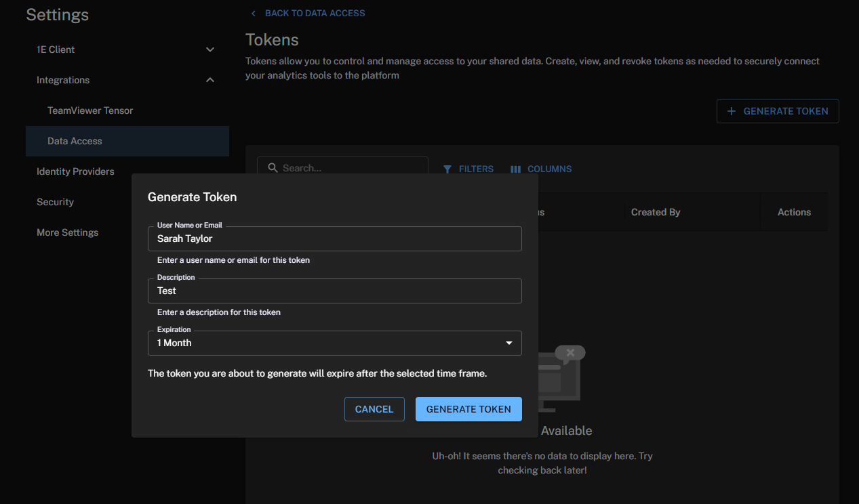Image resolution: width=859 pixels, height=504 pixels.
Task: Click the Created By column header
Action: [x=655, y=212]
